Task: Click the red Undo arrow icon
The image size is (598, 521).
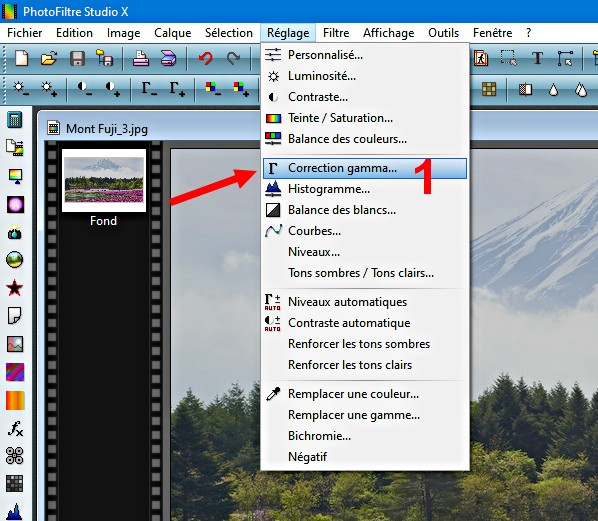Action: pyautogui.click(x=206, y=59)
